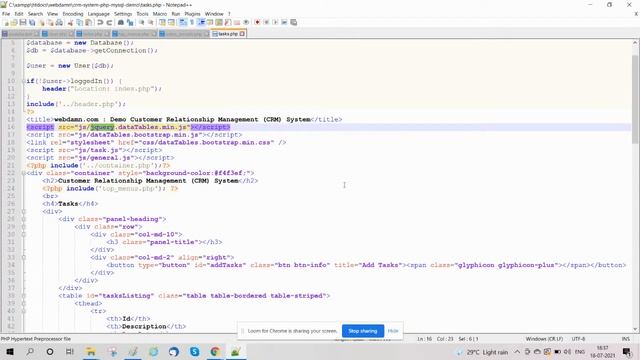Collapse the col-md-10 div on line 30
The height and width of the screenshot is (360, 640).
point(23,235)
